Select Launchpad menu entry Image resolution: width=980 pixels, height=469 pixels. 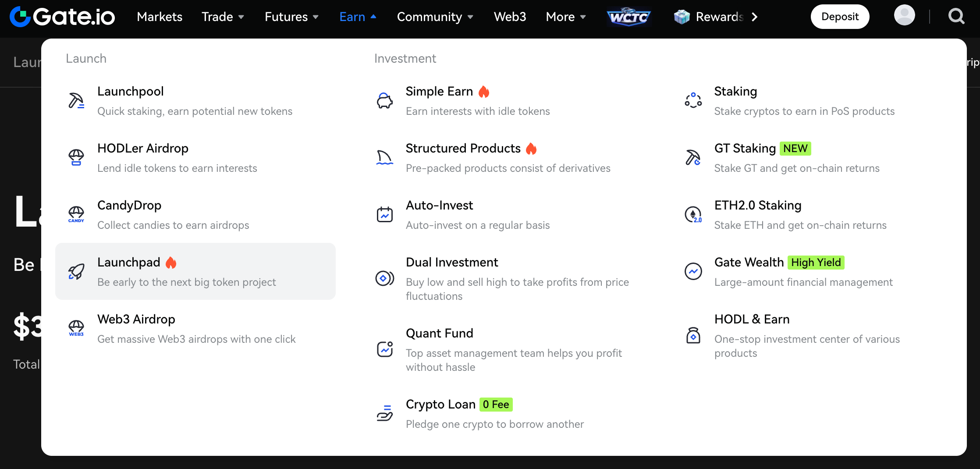(x=195, y=271)
